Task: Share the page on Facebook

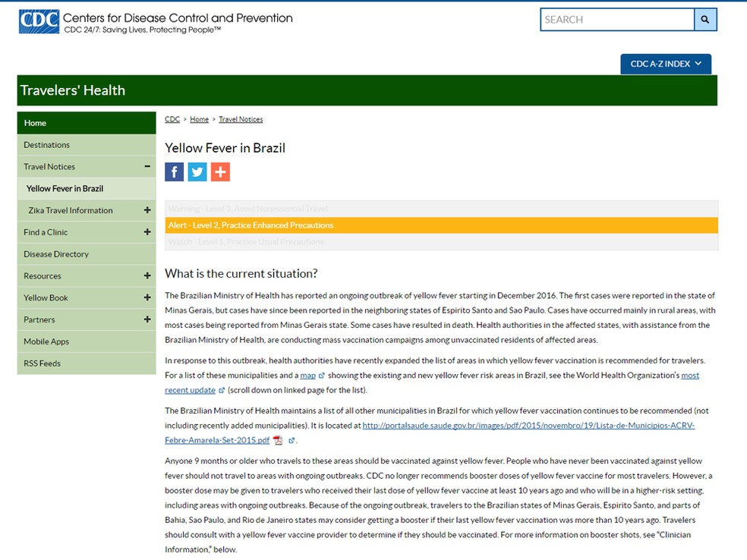Action: point(174,171)
